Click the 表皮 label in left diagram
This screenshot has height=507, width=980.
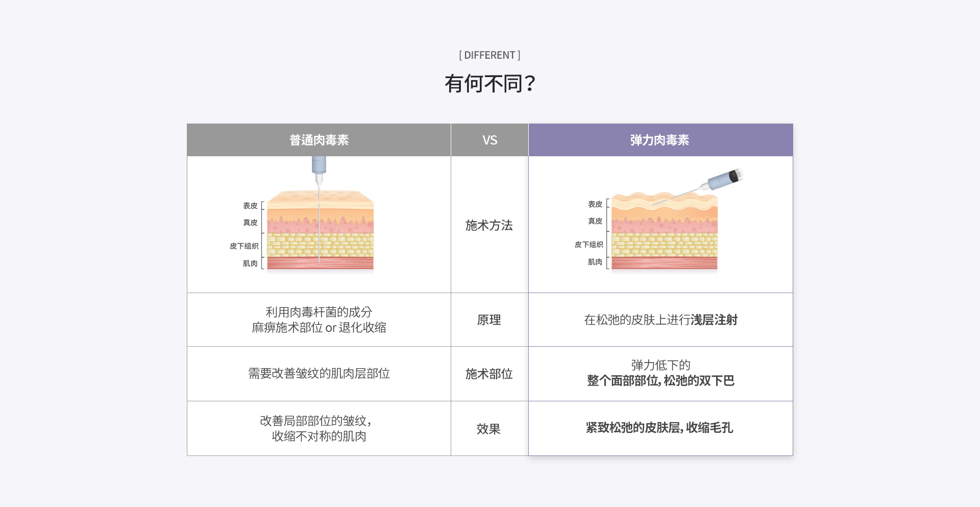coord(250,206)
